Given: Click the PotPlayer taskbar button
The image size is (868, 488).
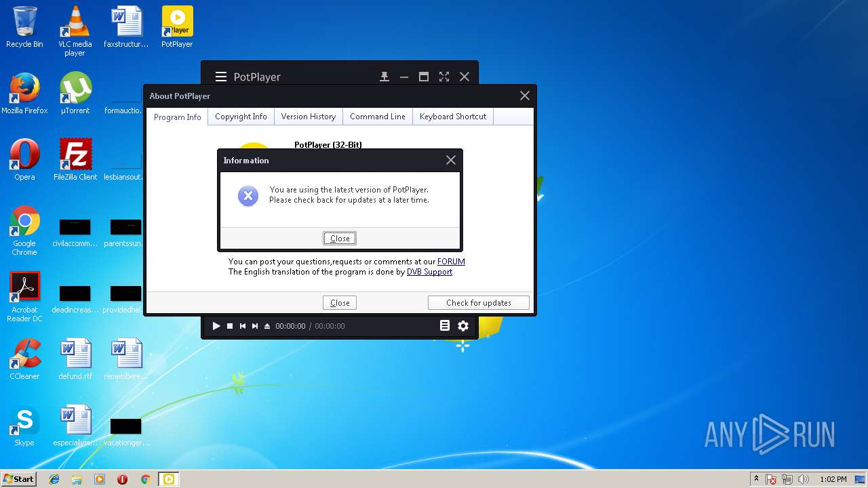Looking at the screenshot, I should 168,479.
